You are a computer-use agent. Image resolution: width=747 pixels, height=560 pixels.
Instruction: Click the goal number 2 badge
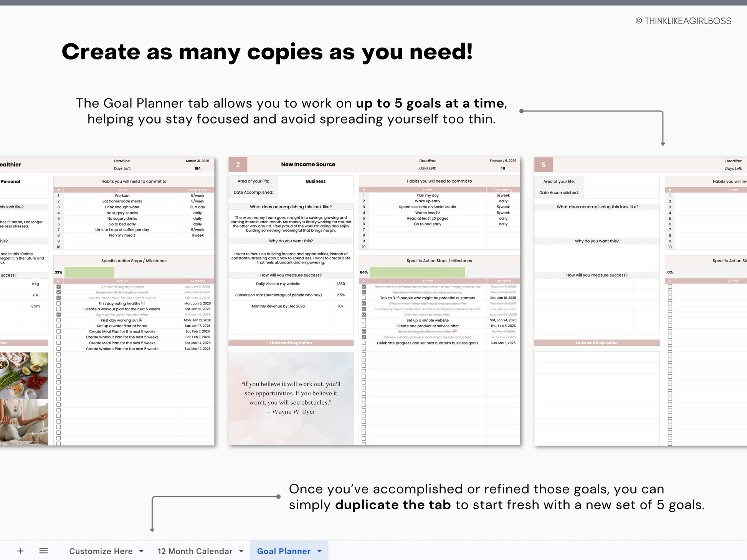[x=238, y=165]
